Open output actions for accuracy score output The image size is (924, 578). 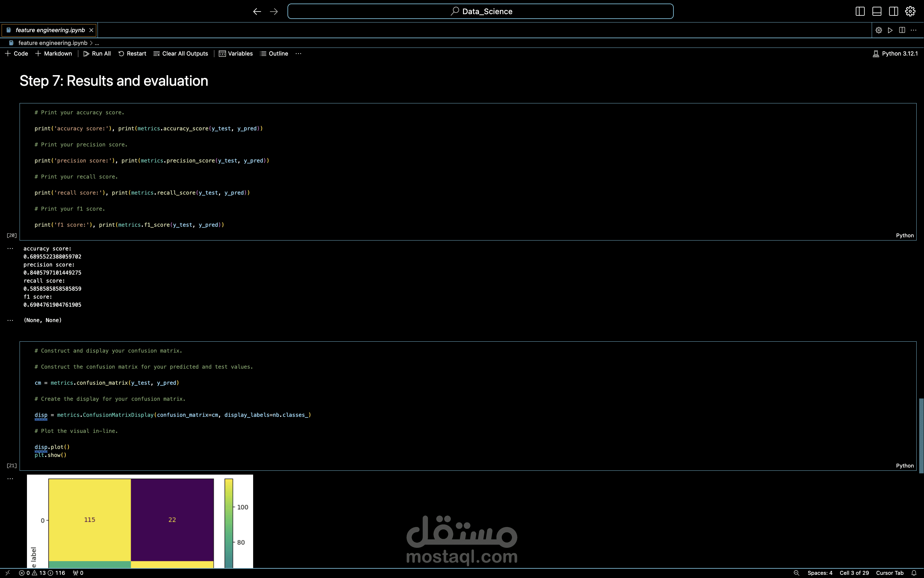pos(10,249)
